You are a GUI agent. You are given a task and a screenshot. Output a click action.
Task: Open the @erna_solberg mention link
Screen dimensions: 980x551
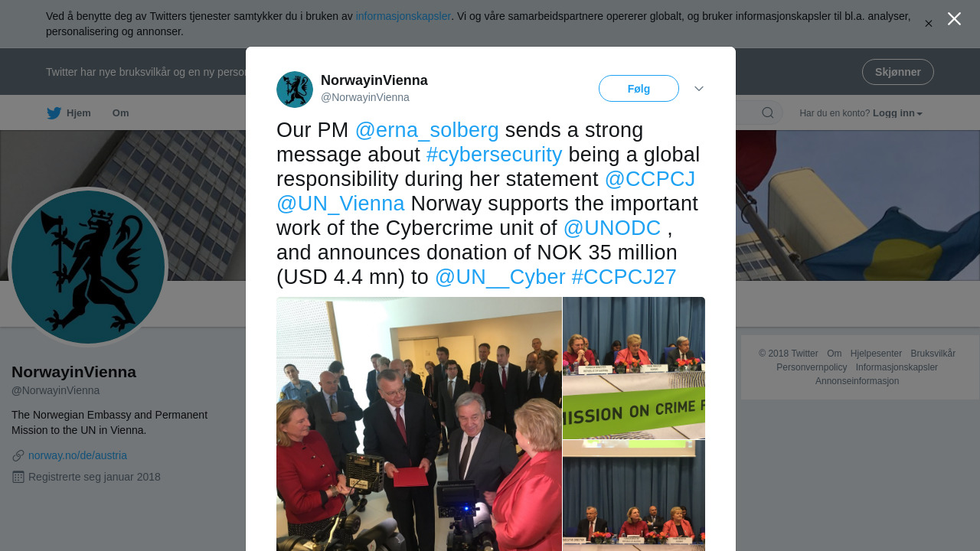[427, 130]
